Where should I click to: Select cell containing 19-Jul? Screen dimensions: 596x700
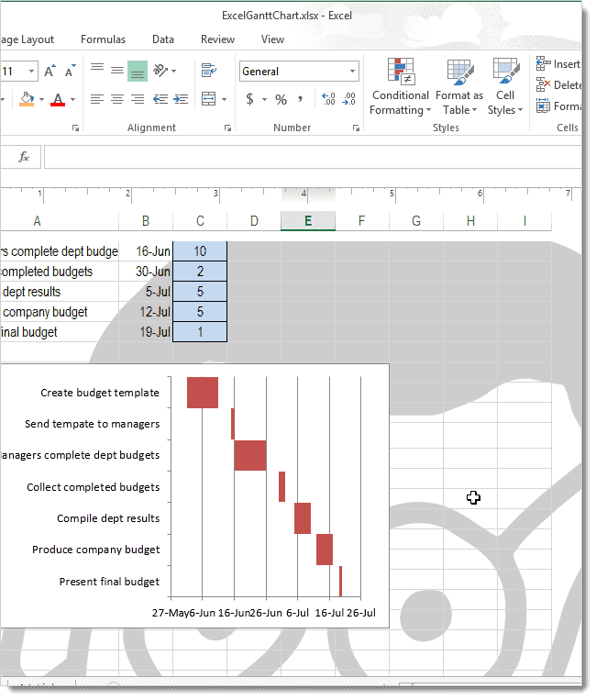146,332
